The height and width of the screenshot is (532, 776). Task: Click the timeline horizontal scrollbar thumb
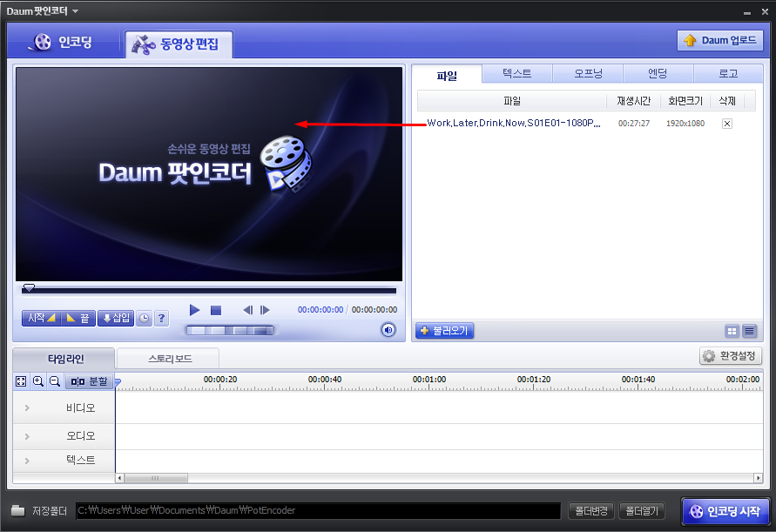[156, 478]
